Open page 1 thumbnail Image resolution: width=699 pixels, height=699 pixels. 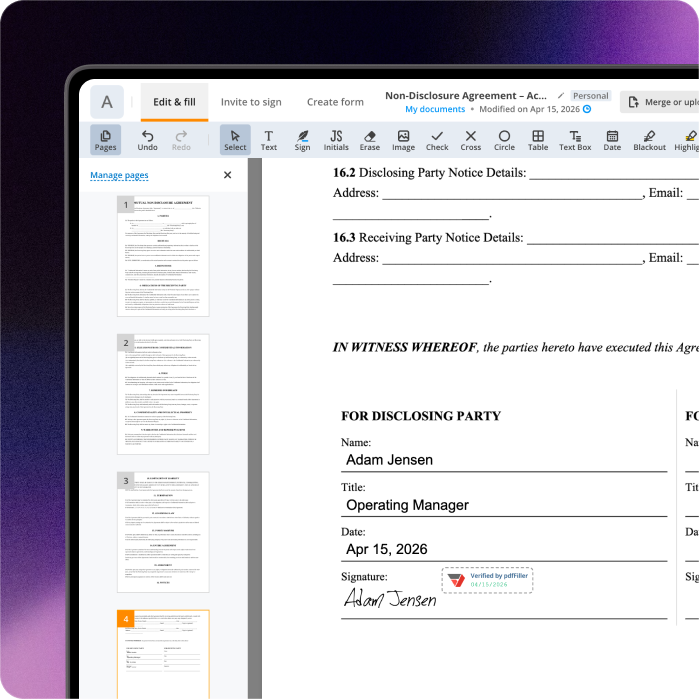[163, 256]
